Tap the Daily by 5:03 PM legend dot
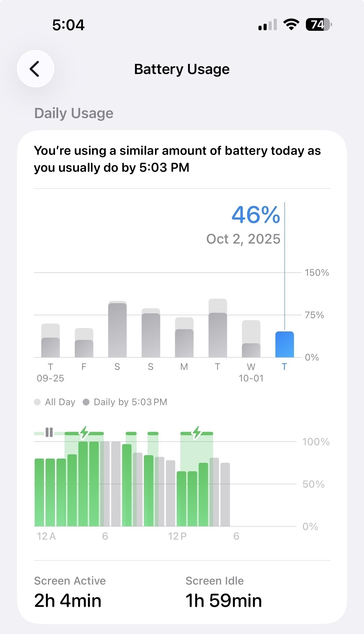 coord(86,402)
